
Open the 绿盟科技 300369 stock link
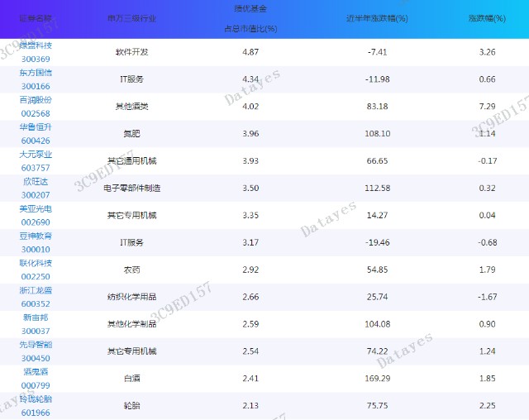(36, 52)
